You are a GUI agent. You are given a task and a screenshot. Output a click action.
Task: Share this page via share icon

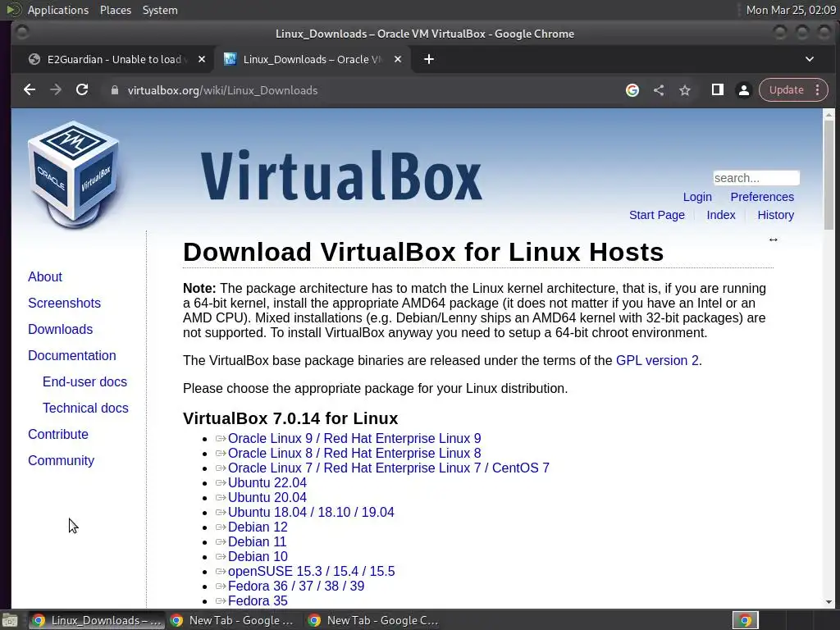coord(659,90)
